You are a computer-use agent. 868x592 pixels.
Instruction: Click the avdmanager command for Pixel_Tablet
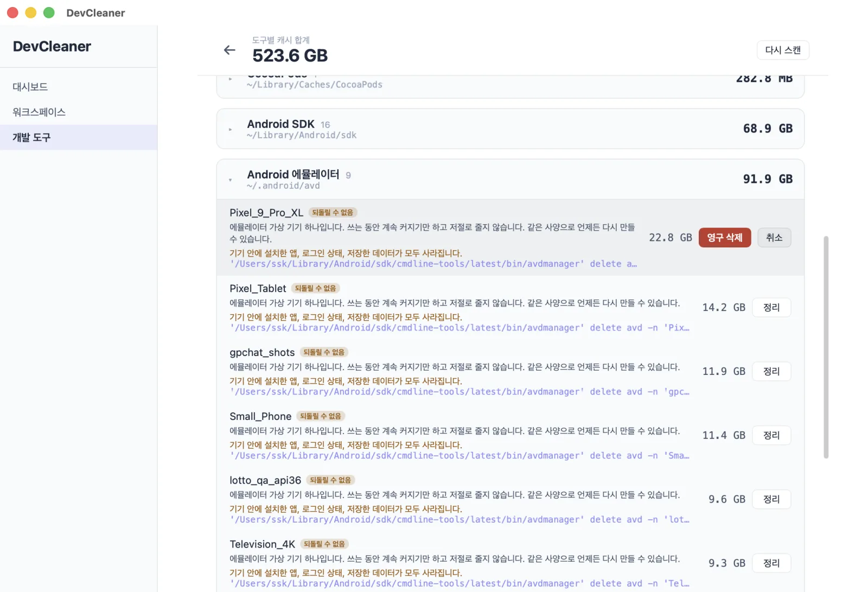coord(459,328)
